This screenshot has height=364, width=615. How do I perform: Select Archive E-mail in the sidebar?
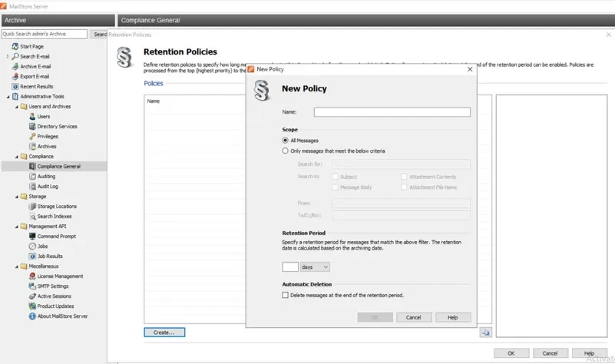point(34,67)
